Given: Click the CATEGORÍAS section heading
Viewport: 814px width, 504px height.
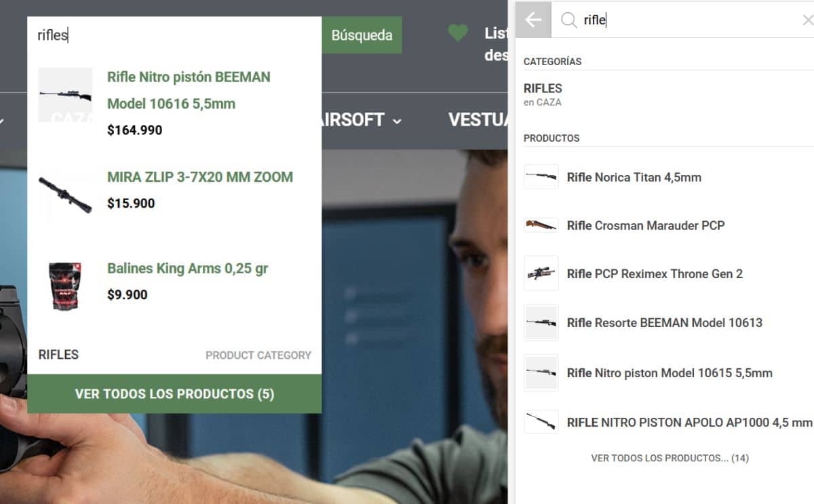Looking at the screenshot, I should [x=552, y=61].
